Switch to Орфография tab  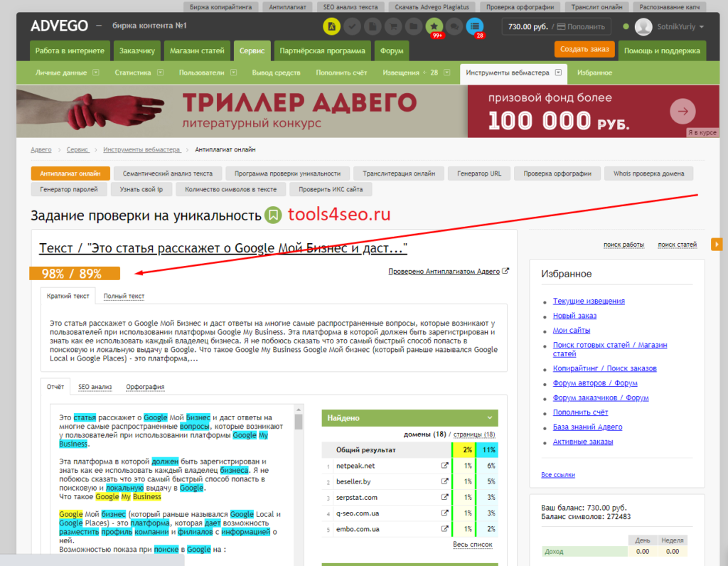tap(145, 387)
